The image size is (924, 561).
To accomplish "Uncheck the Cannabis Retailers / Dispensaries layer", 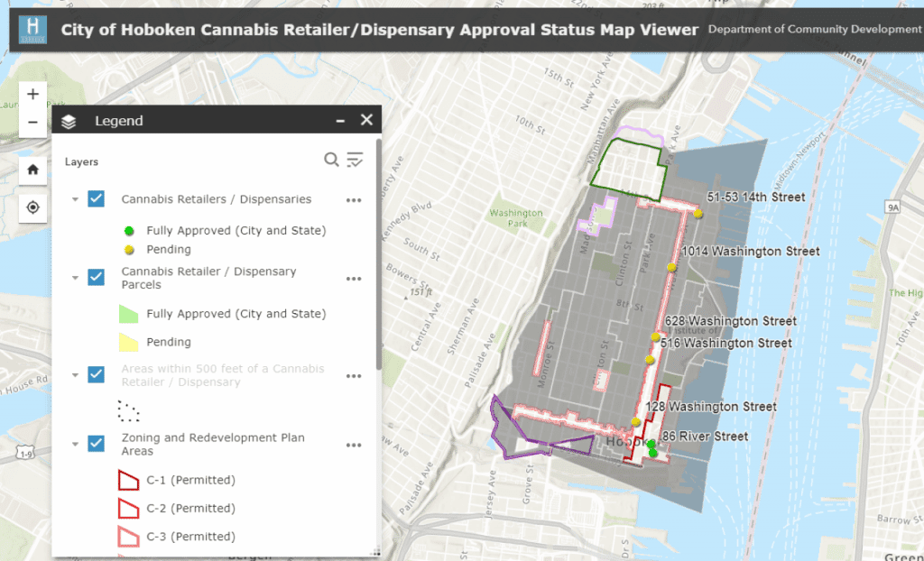I will click(94, 198).
